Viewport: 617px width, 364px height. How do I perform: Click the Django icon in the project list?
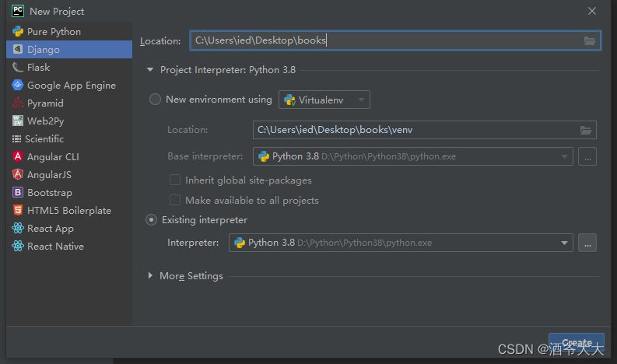coord(18,49)
